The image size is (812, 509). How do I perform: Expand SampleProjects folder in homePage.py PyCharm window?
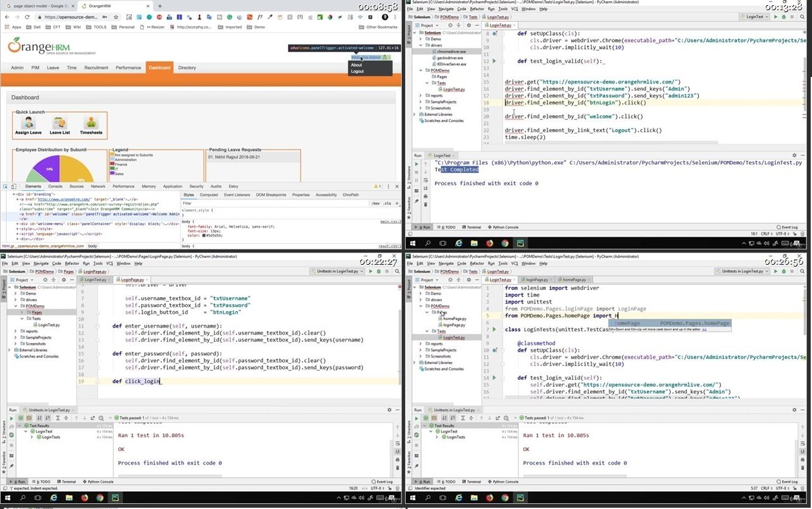coord(420,350)
